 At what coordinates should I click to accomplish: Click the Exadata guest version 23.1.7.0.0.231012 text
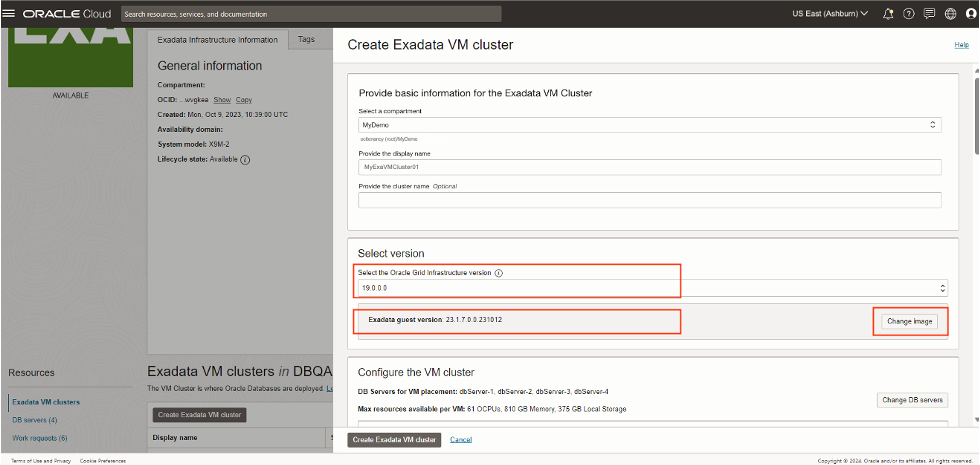pyautogui.click(x=435, y=320)
